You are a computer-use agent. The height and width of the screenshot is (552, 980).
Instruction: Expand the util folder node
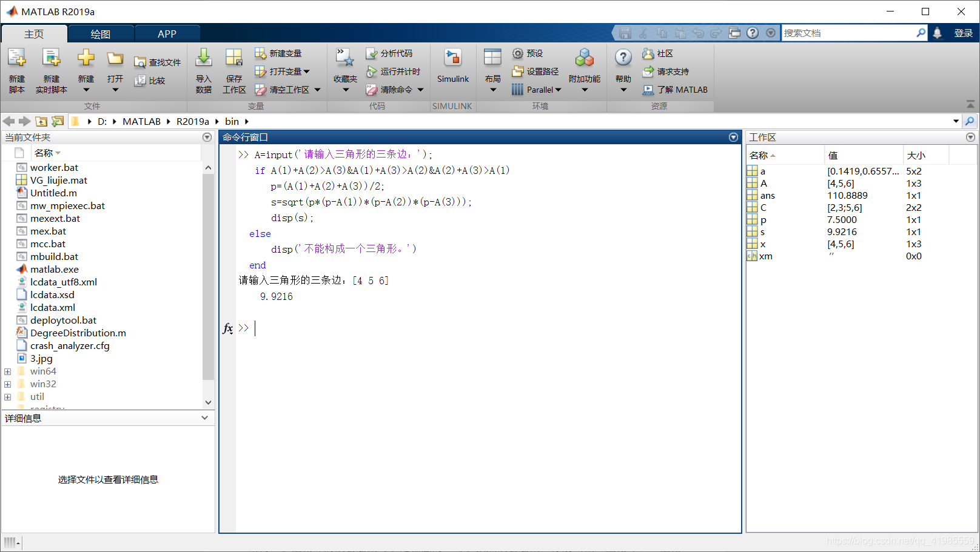[x=7, y=397]
